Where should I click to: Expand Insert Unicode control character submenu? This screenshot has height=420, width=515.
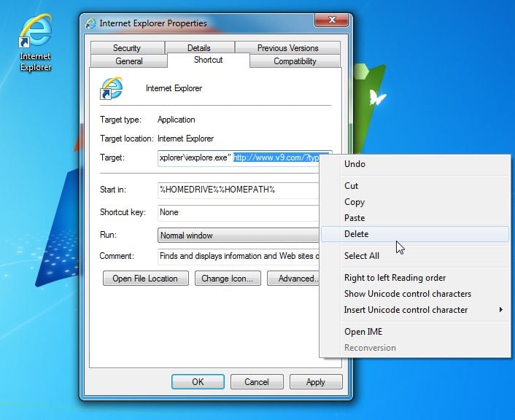click(x=415, y=310)
